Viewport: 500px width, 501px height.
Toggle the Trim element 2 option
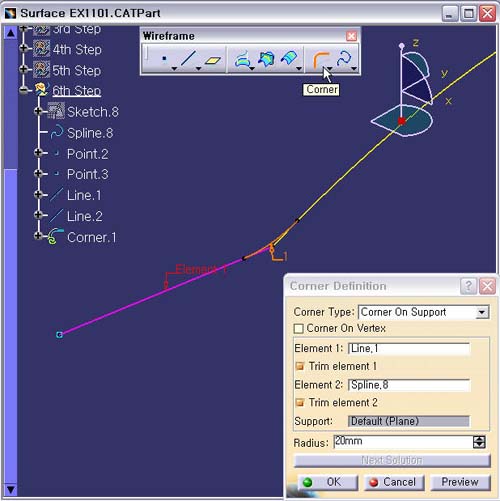click(300, 403)
